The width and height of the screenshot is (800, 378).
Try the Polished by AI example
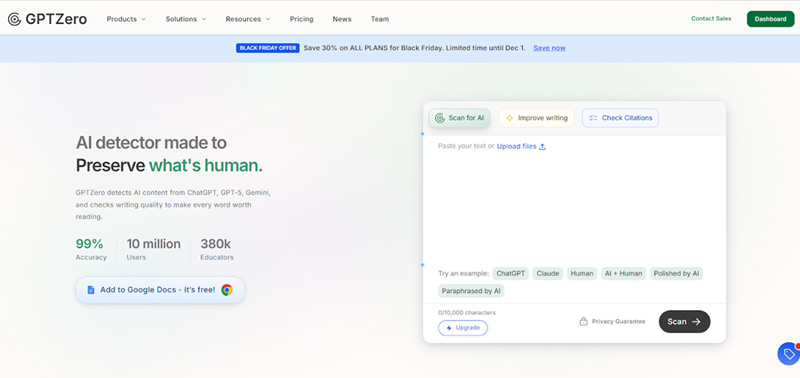tap(677, 273)
